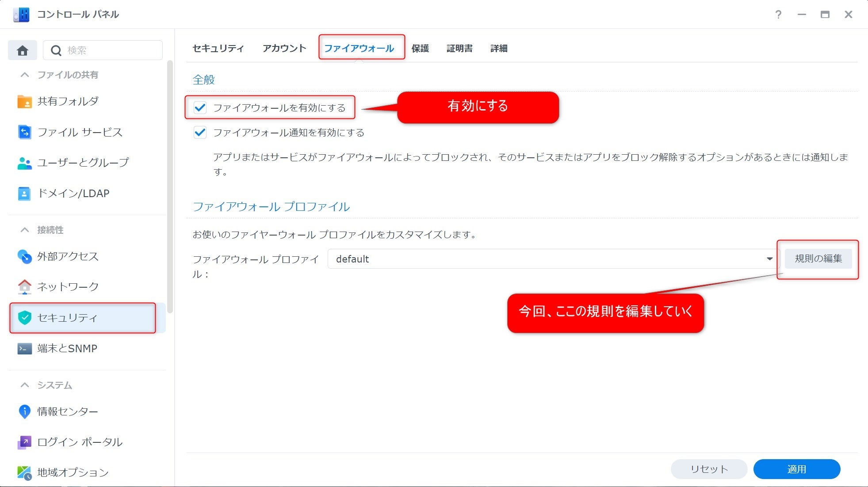This screenshot has width=868, height=487.
Task: Open the firewall profile default dropdown
Action: point(552,259)
